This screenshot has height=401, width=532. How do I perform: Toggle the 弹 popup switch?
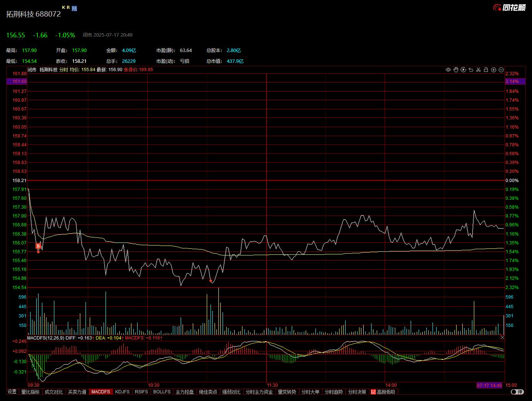[517, 392]
